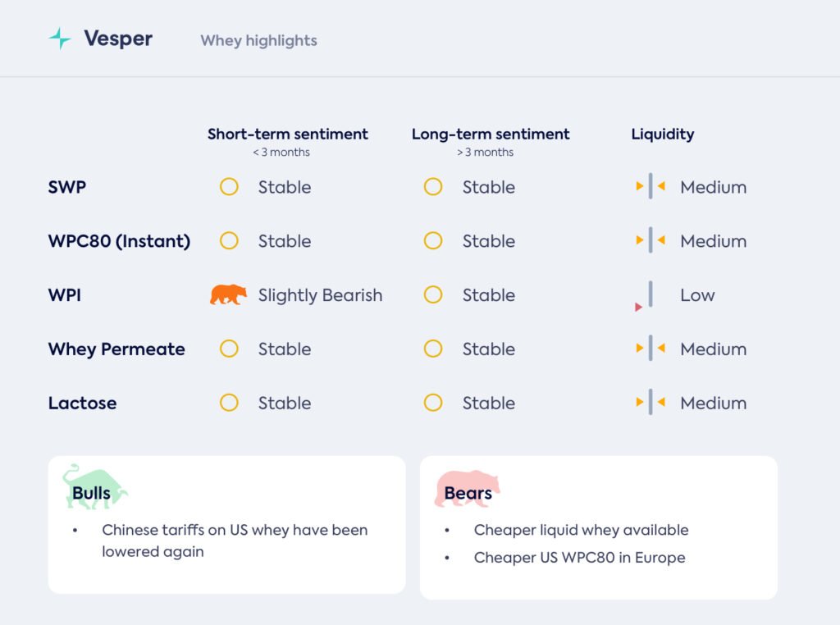Open the Whey highlights tab title

click(258, 40)
